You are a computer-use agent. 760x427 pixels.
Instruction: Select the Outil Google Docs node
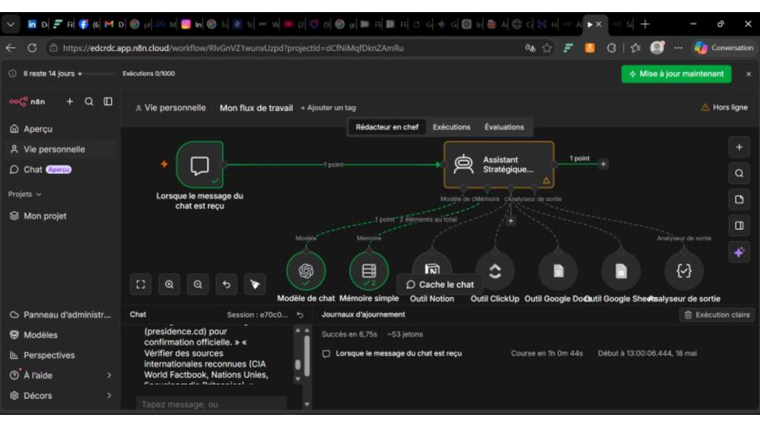point(558,271)
